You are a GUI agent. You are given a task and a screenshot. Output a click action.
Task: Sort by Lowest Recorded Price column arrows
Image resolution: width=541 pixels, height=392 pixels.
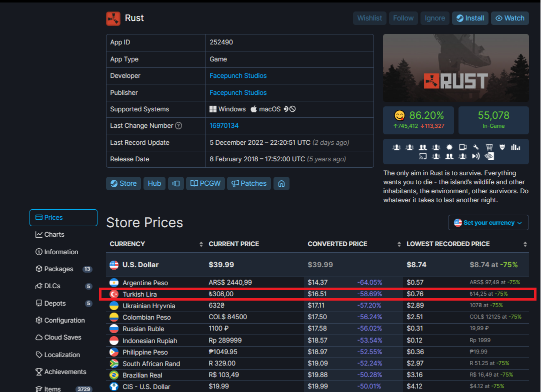coord(525,244)
